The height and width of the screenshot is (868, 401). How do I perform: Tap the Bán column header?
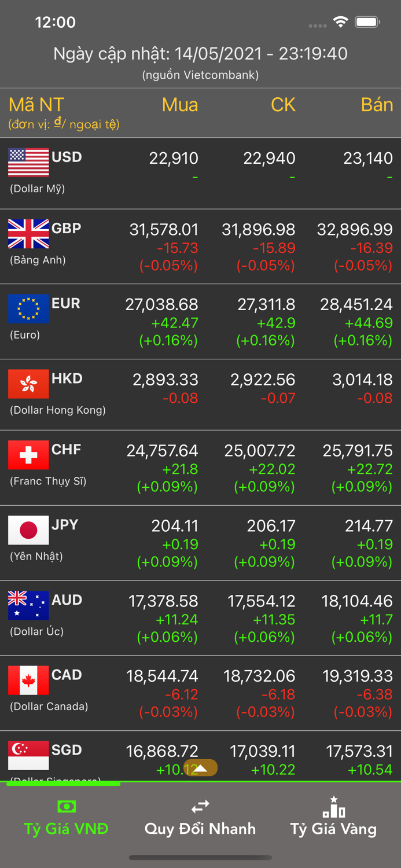[x=377, y=105]
